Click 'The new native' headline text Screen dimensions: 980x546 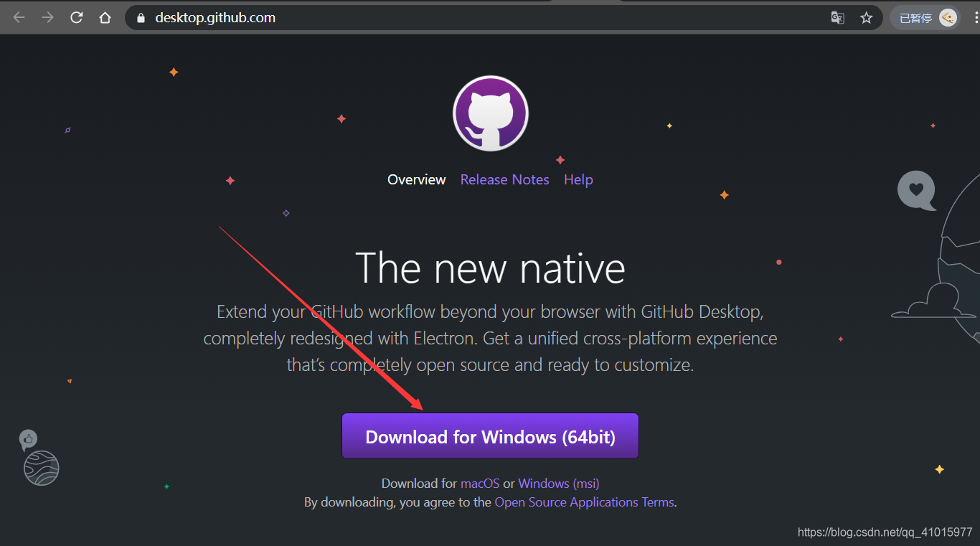coord(490,268)
